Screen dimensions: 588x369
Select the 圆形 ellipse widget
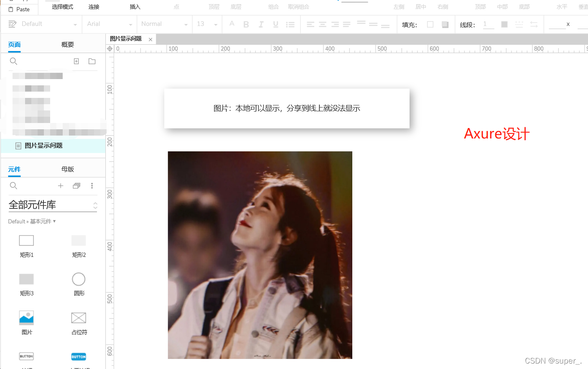pyautogui.click(x=79, y=284)
